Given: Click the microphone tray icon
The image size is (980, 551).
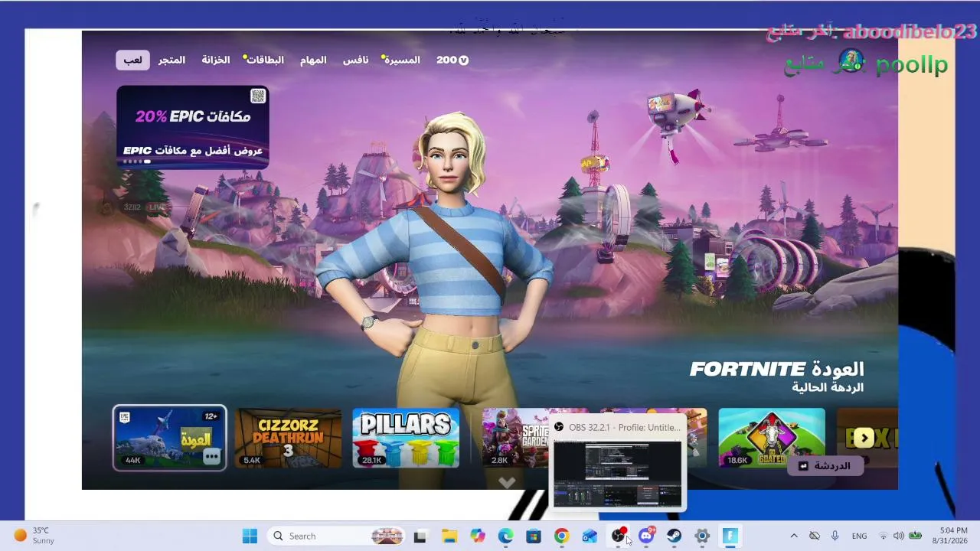Looking at the screenshot, I should (x=835, y=536).
